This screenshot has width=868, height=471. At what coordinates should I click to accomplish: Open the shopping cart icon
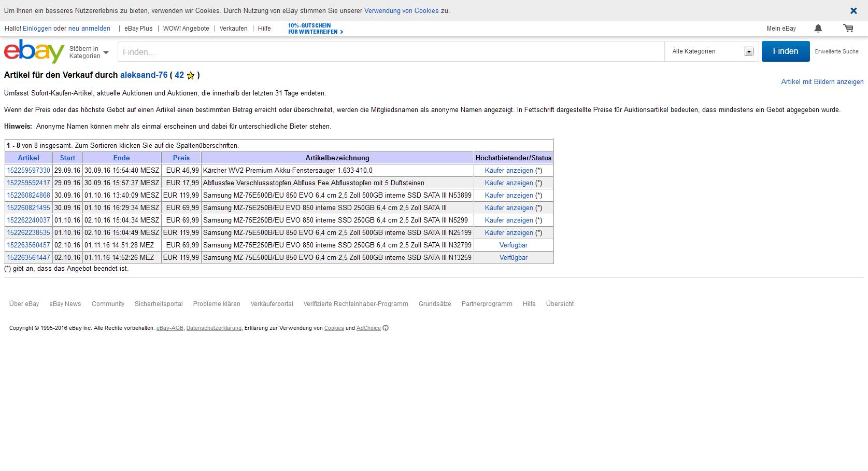(848, 29)
